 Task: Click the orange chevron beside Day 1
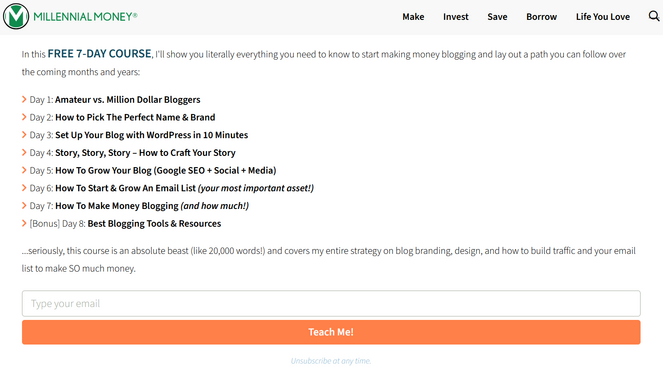pyautogui.click(x=24, y=99)
